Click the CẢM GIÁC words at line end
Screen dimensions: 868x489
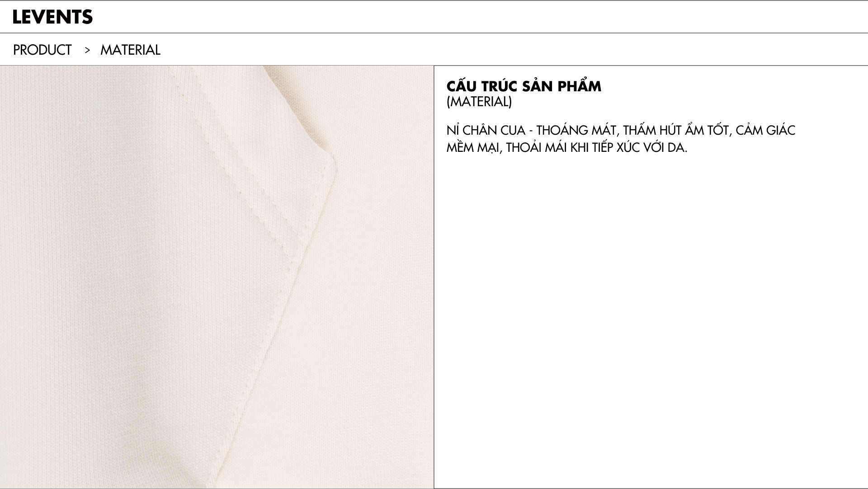click(765, 130)
